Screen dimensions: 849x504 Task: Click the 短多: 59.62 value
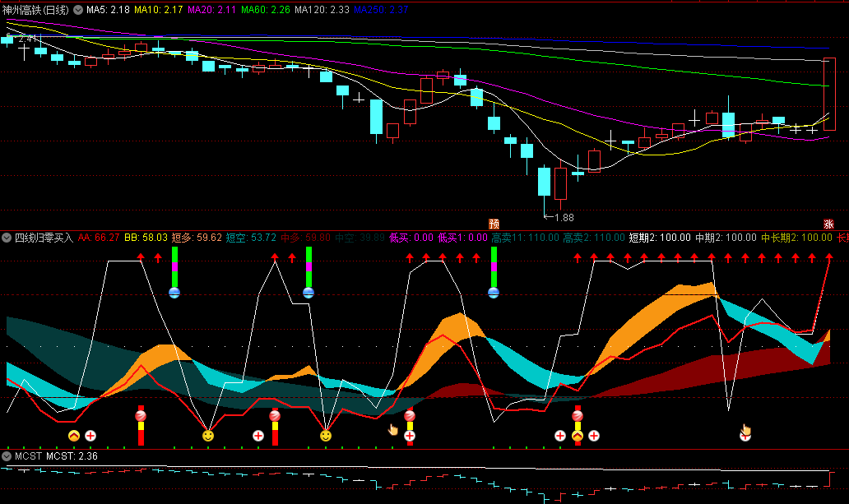(x=197, y=238)
